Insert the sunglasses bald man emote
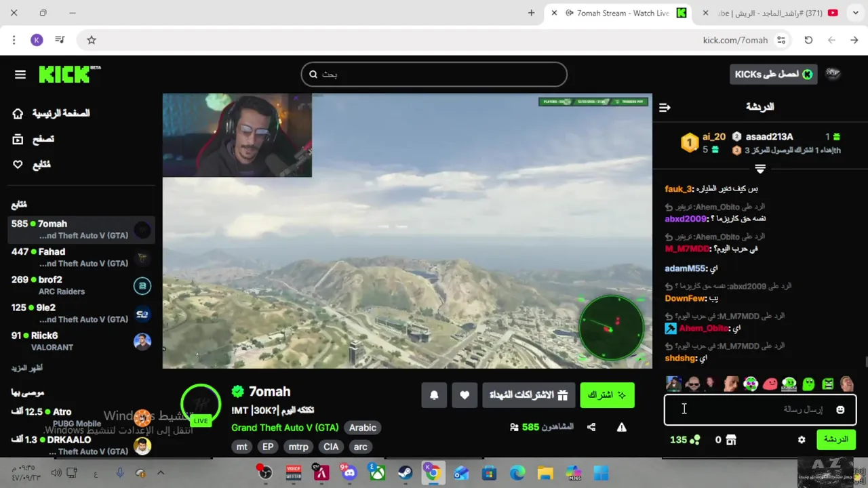868x488 pixels. (692, 384)
